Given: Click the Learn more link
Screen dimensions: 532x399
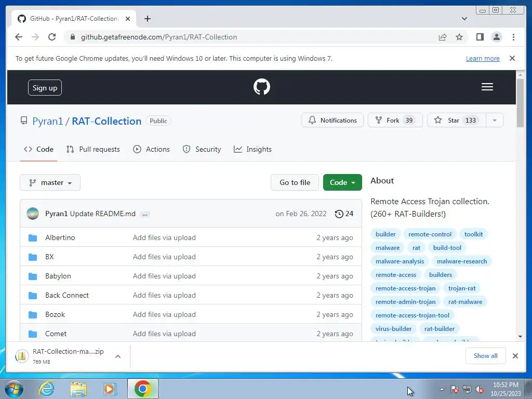Looking at the screenshot, I should [483, 58].
